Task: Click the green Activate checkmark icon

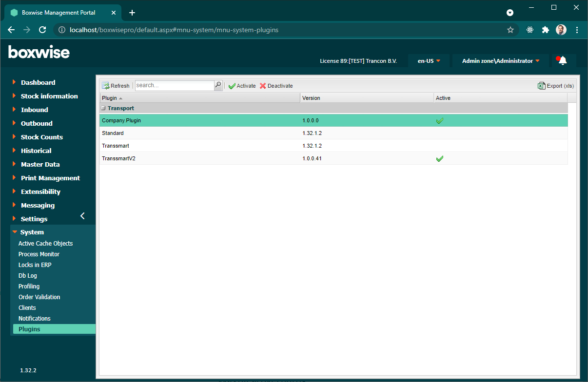Action: (232, 86)
